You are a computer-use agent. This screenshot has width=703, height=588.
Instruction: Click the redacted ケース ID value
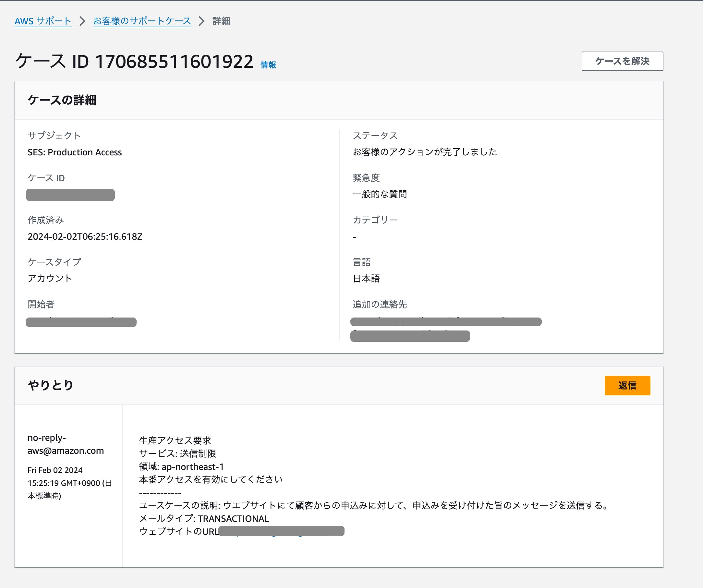(70, 195)
